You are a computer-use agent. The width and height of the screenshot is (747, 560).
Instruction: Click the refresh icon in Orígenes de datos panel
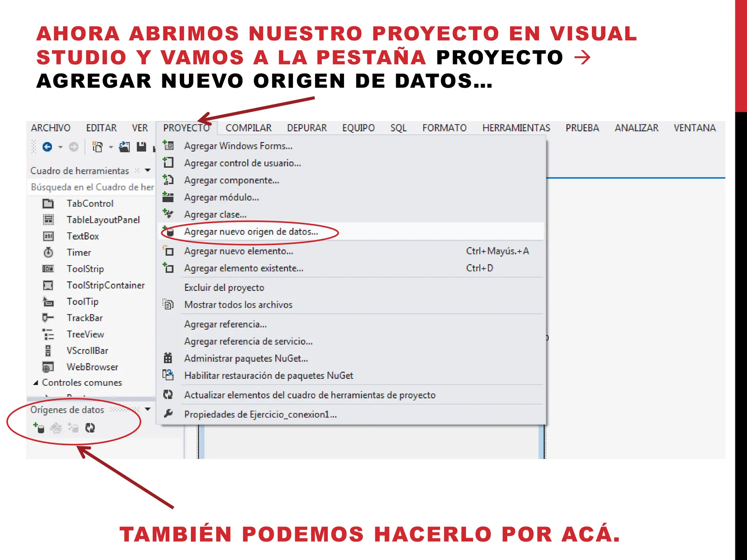click(x=90, y=428)
